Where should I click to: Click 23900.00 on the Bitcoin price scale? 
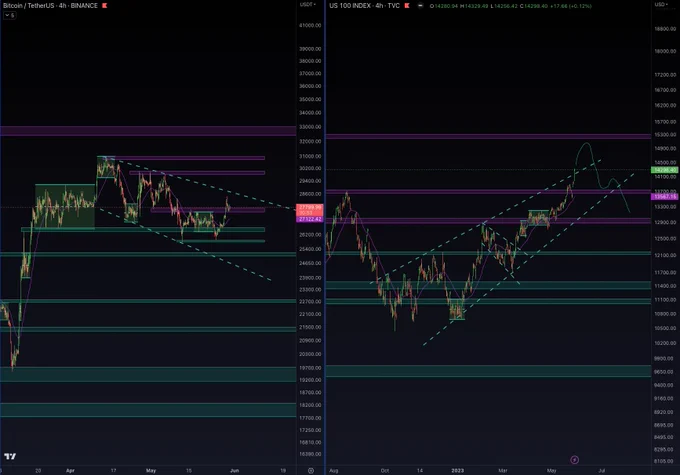click(x=310, y=278)
